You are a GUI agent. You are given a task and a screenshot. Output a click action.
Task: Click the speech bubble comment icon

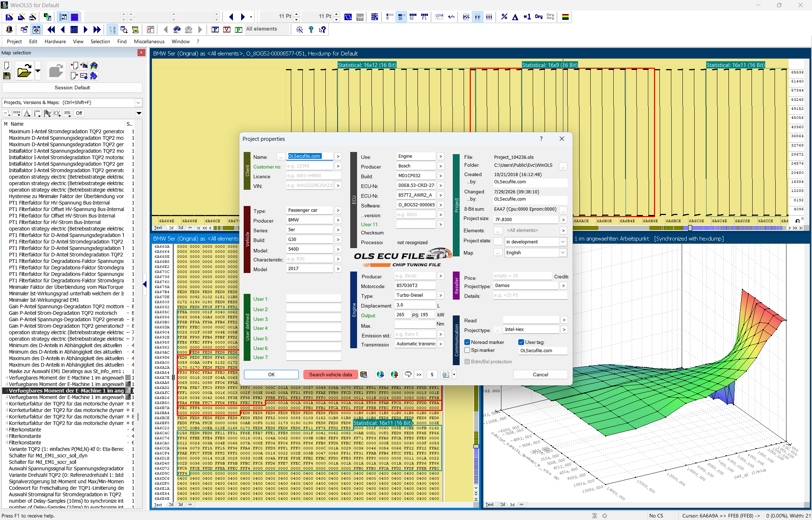[408, 375]
